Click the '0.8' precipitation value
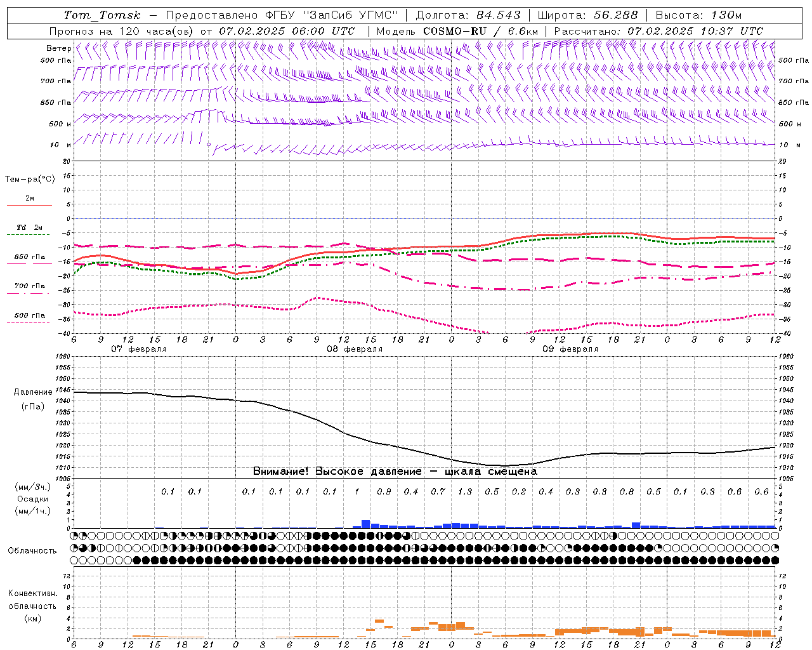Screen dimensions: 812x650 click(x=627, y=491)
